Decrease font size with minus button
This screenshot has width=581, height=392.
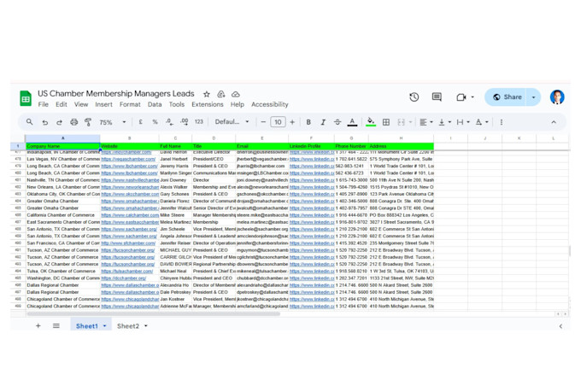(x=263, y=122)
